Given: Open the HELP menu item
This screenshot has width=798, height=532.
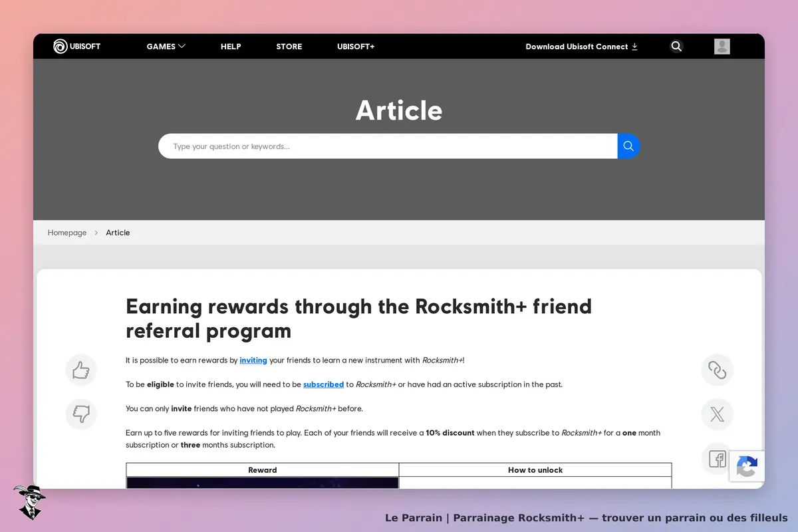Looking at the screenshot, I should (x=231, y=47).
